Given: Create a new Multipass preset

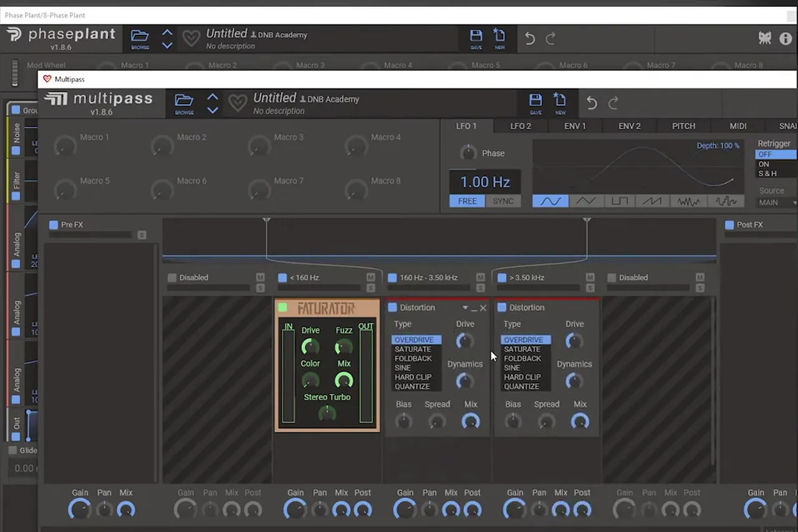Looking at the screenshot, I should coord(560,103).
